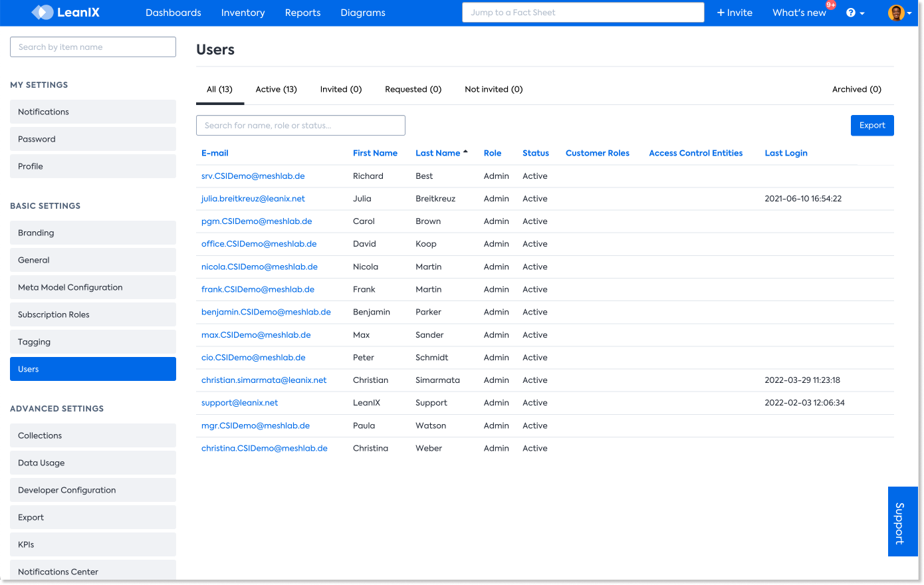Click the Invite button

coord(735,13)
